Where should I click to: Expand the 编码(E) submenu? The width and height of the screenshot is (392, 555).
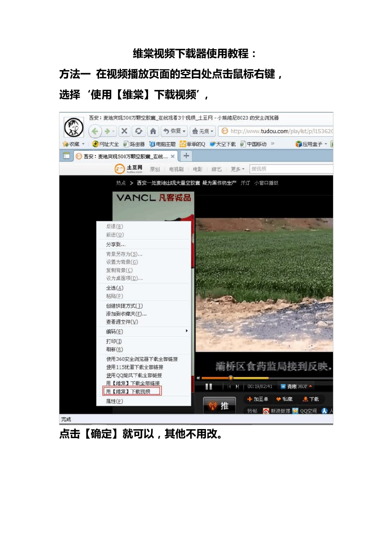coord(144,332)
